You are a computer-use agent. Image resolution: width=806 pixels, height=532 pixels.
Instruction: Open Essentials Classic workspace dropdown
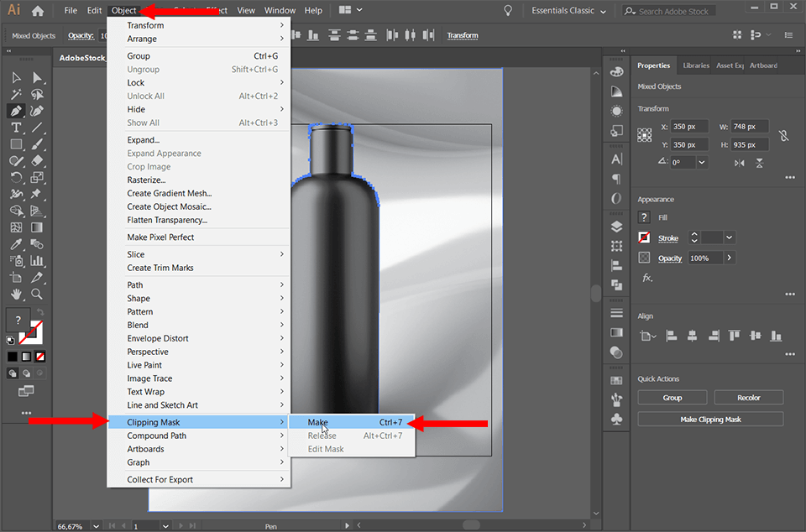568,10
